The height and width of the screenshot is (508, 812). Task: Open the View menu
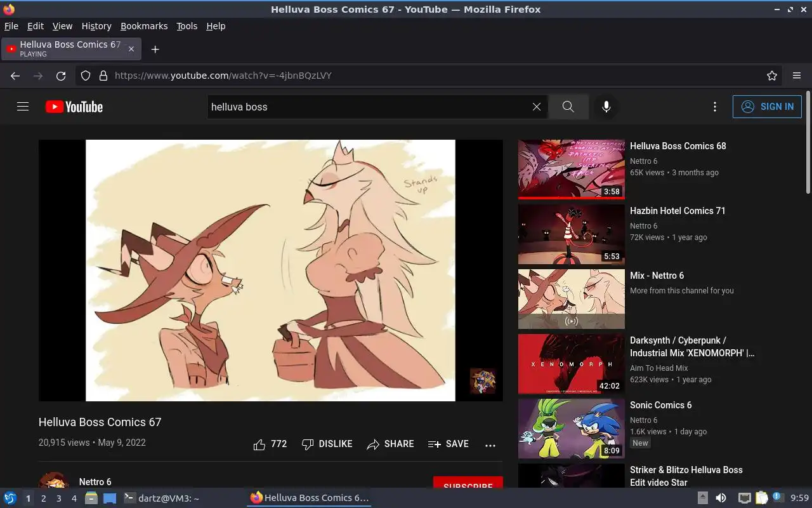tap(62, 26)
